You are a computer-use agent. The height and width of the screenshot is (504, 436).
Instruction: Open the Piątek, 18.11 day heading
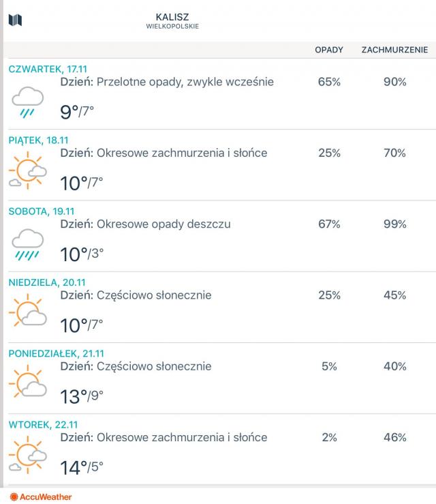coord(38,140)
